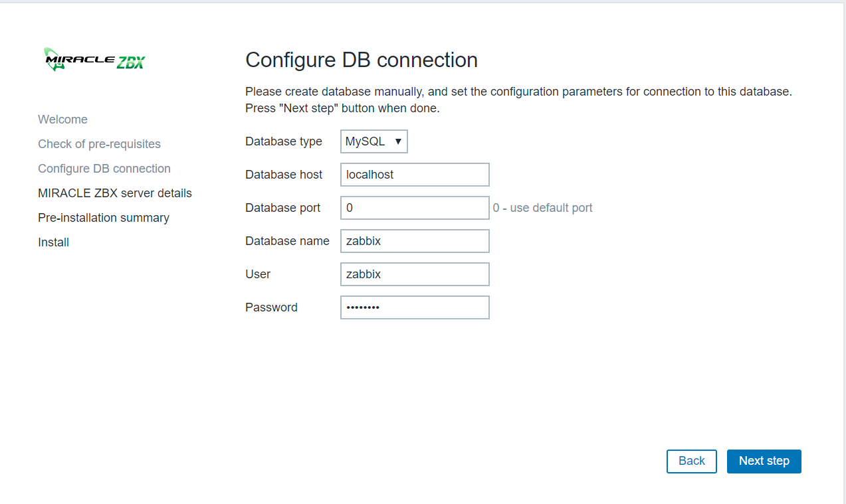The width and height of the screenshot is (846, 504).
Task: Jump to MIRACLE ZBX server details
Action: point(115,193)
